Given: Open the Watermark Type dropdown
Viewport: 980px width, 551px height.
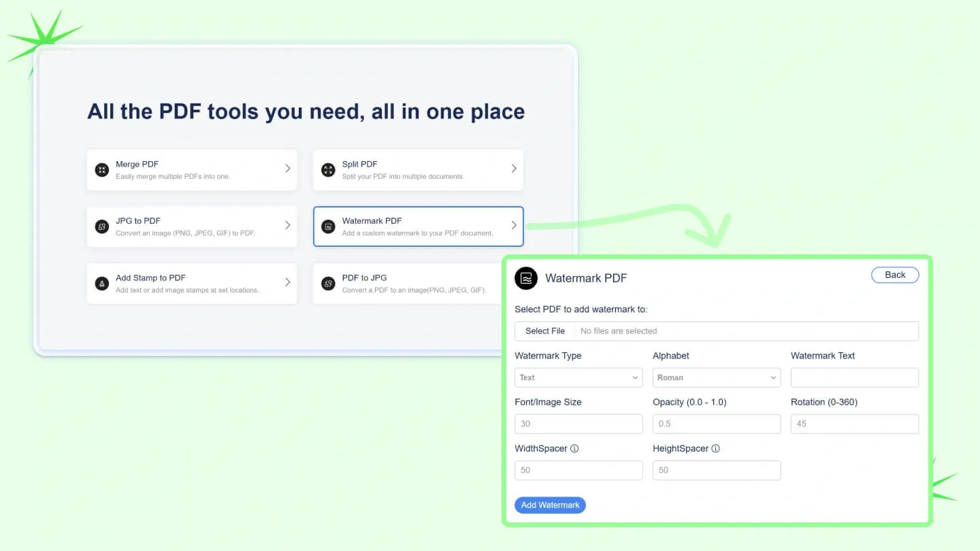Looking at the screenshot, I should click(x=578, y=378).
